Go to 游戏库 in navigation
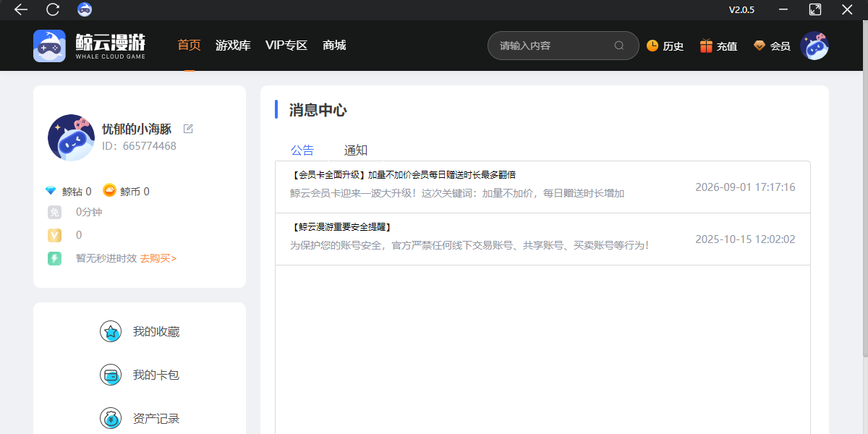 click(233, 46)
